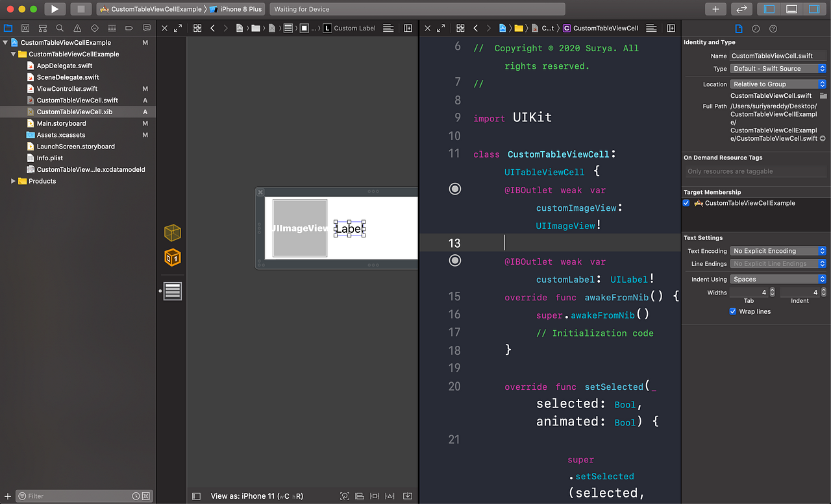Viewport: 831px width, 504px height.
Task: Open the Location dropdown set to Relative to Group
Action: [777, 84]
